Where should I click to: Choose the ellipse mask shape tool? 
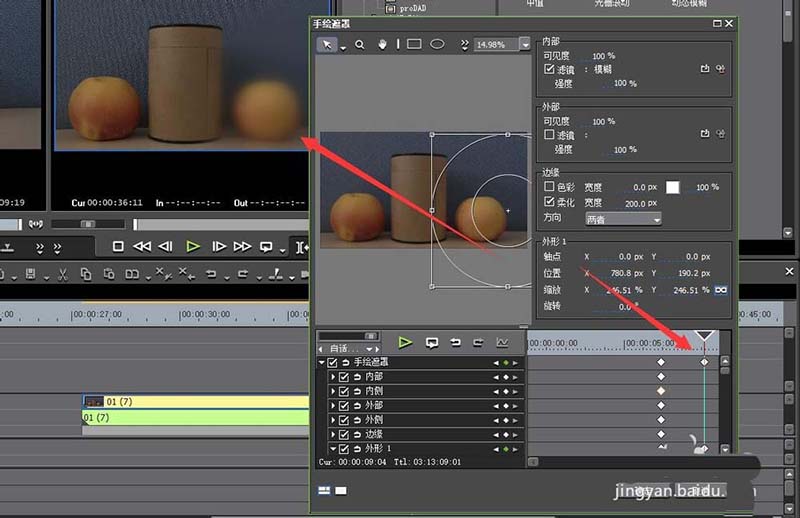(437, 44)
